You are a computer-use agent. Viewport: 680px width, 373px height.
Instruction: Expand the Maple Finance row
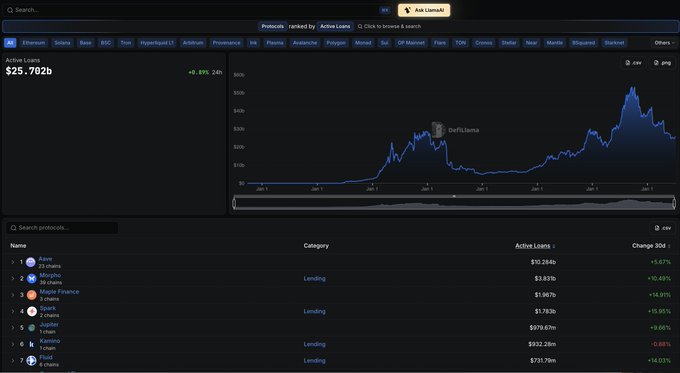pos(13,295)
